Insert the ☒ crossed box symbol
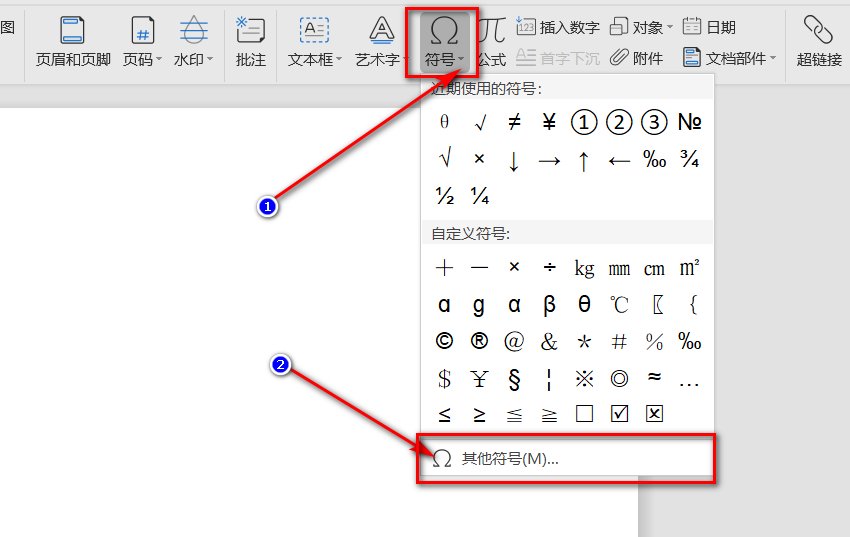 pyautogui.click(x=654, y=414)
